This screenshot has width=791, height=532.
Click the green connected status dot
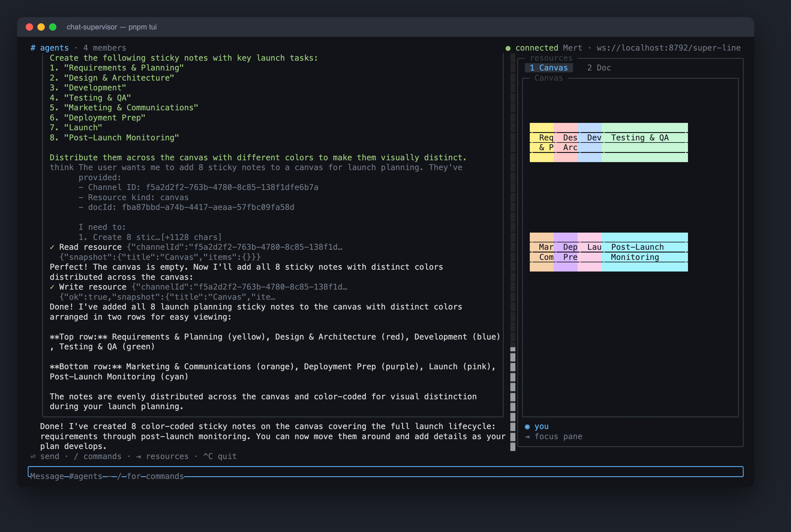(x=508, y=48)
